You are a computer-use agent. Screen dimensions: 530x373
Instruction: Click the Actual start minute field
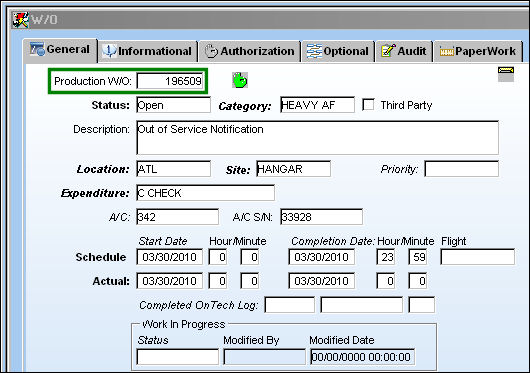[249, 281]
